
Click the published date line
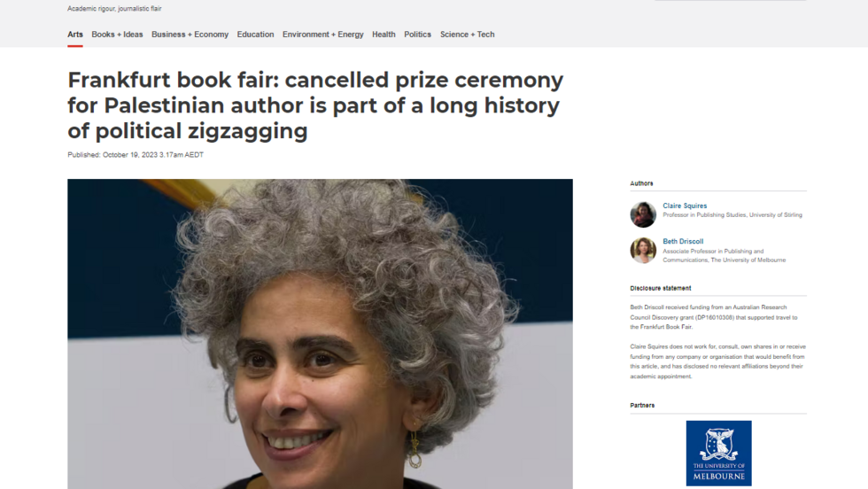136,155
